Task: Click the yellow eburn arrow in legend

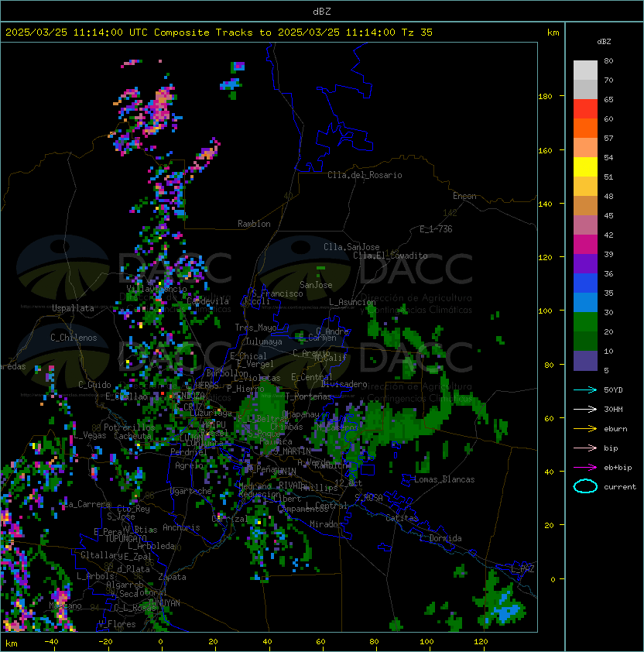Action: click(585, 429)
